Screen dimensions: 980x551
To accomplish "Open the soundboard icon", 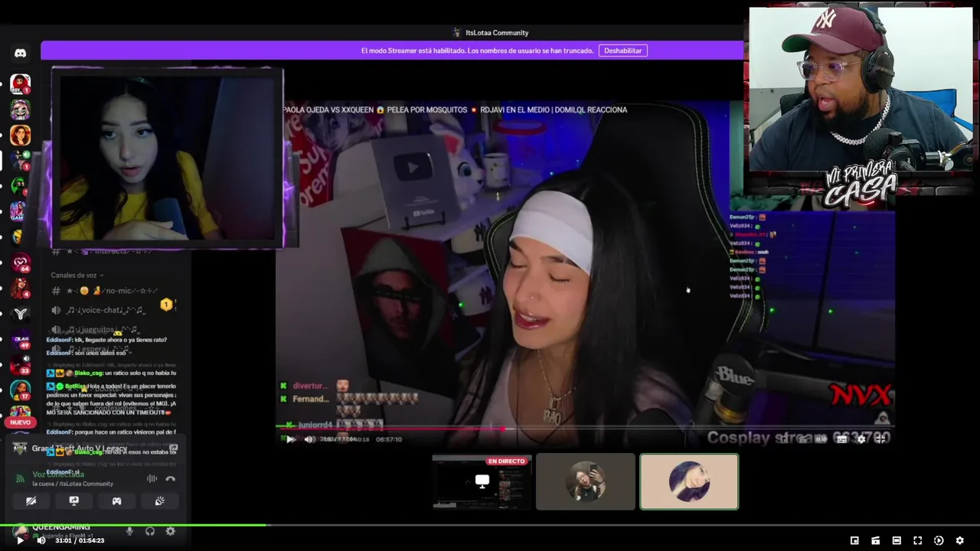I will pyautogui.click(x=160, y=500).
